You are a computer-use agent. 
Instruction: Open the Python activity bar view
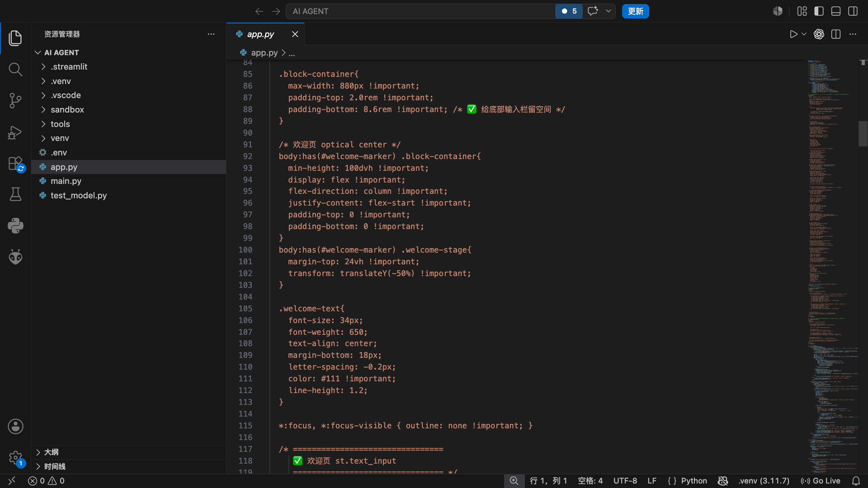15,225
